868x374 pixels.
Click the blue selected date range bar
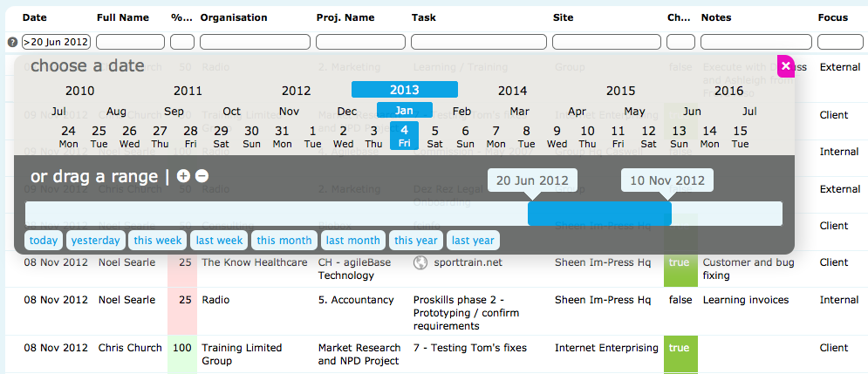tap(599, 214)
